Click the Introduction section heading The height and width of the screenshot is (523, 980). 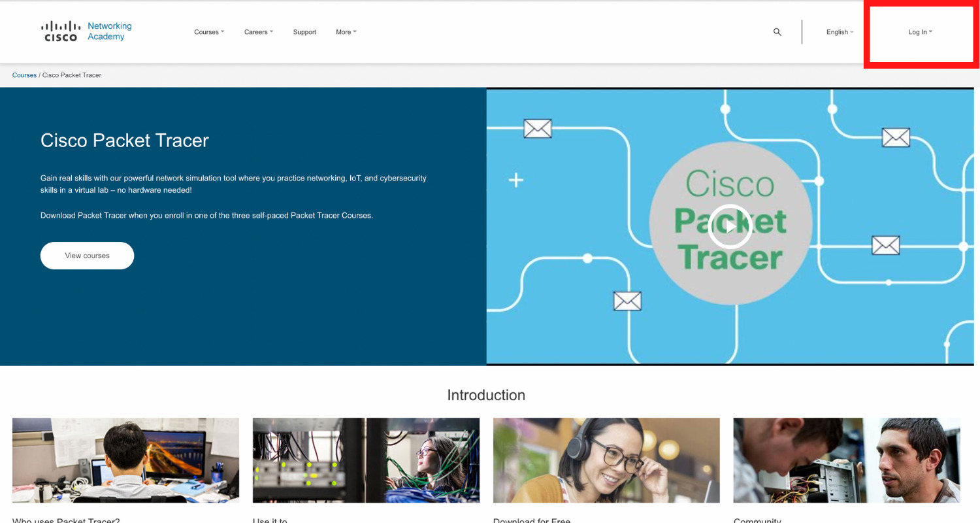coord(486,395)
